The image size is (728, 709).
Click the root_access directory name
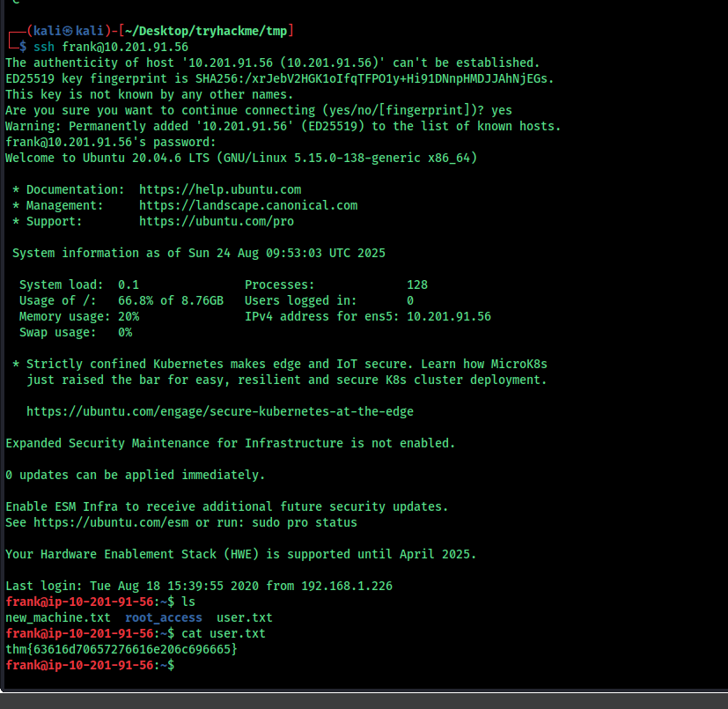coord(164,618)
